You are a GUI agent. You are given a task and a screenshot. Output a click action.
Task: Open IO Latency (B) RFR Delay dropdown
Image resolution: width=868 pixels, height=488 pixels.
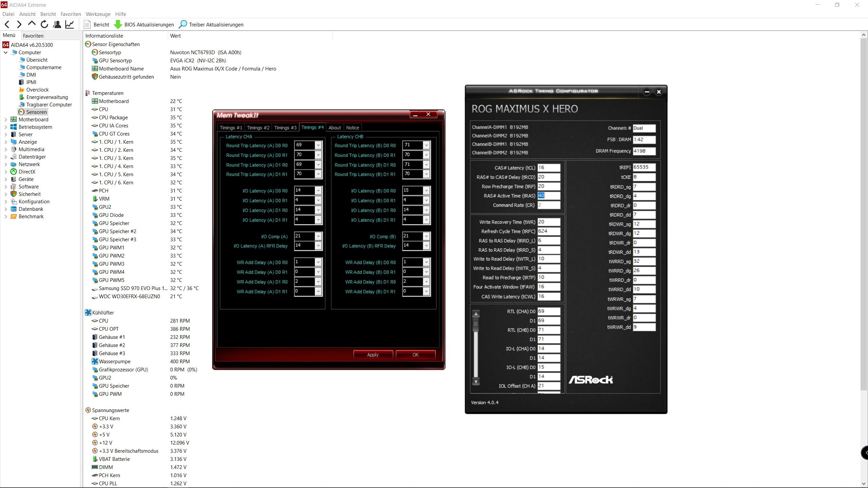(426, 246)
